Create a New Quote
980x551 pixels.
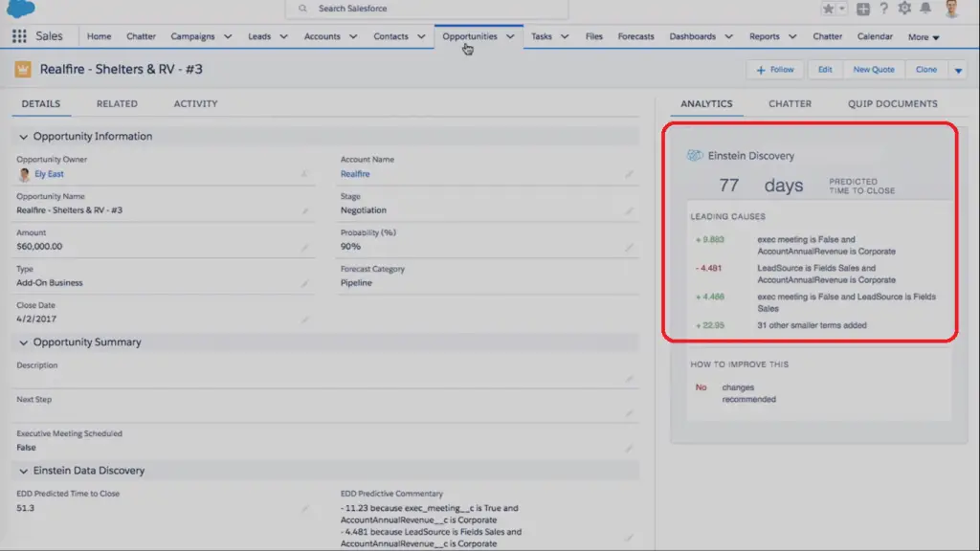coord(874,70)
